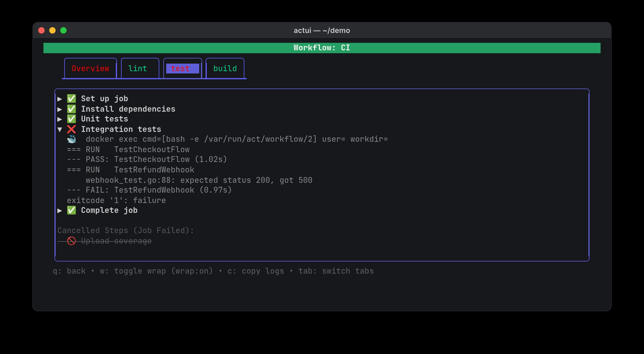The height and width of the screenshot is (354, 644).
Task: Click green checkmark icon beside Install dependencies
Action: [72, 109]
